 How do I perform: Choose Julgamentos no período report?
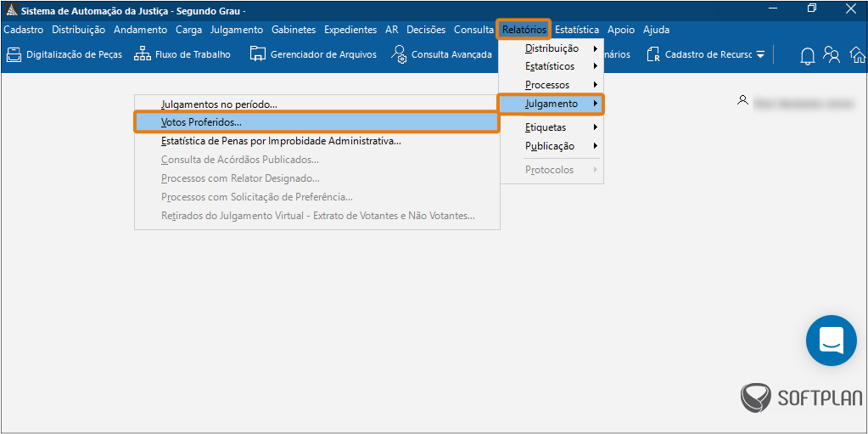(x=317, y=104)
